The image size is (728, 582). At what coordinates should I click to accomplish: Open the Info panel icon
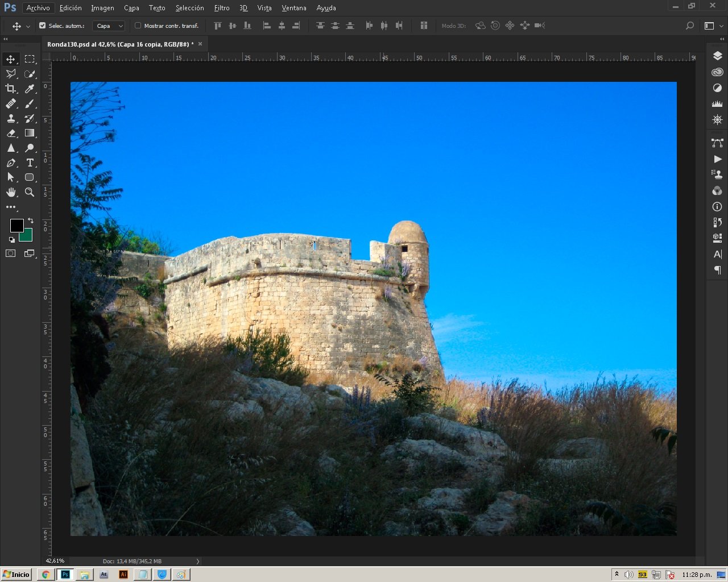pyautogui.click(x=717, y=207)
